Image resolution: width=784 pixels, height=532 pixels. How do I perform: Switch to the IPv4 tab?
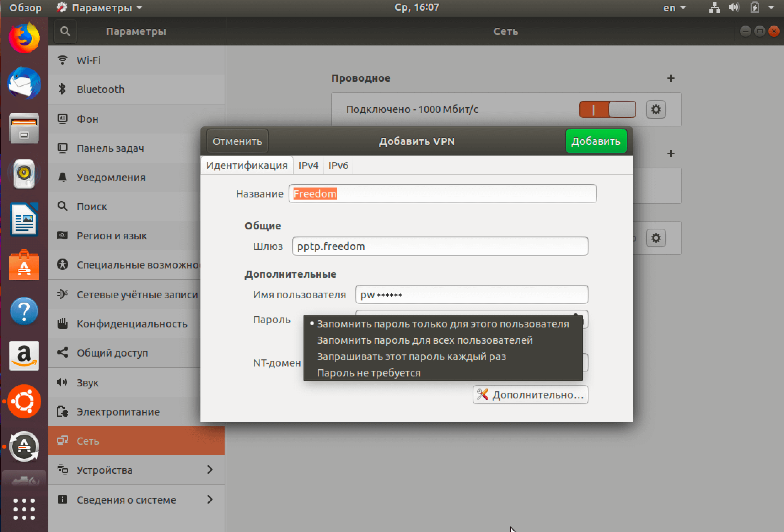(x=309, y=165)
